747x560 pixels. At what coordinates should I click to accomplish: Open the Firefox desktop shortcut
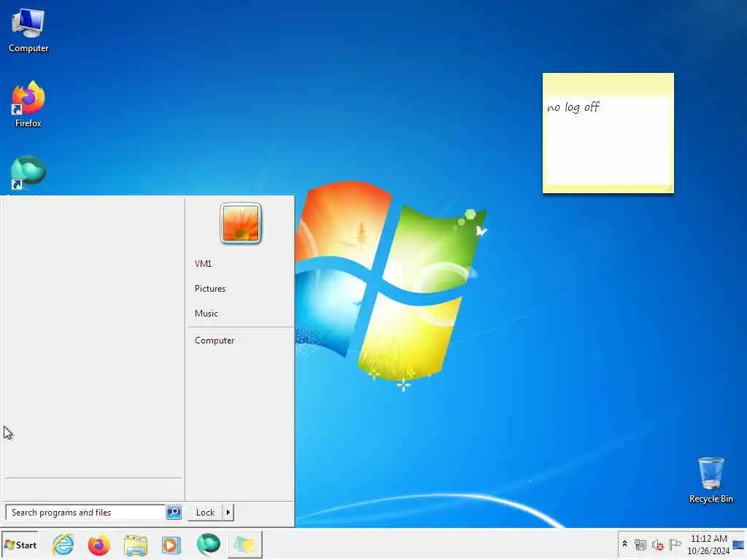tap(28, 104)
